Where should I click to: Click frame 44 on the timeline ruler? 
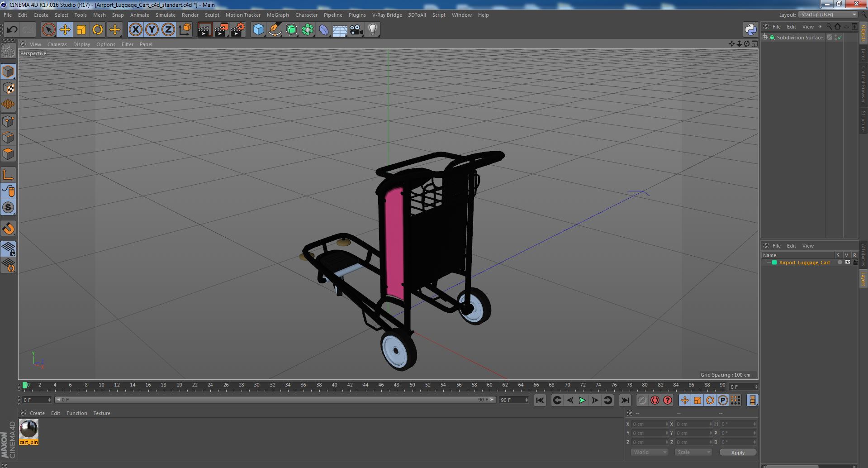point(365,385)
